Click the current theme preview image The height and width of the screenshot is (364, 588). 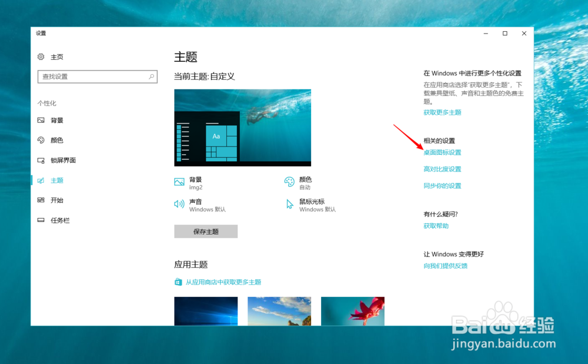tap(243, 128)
